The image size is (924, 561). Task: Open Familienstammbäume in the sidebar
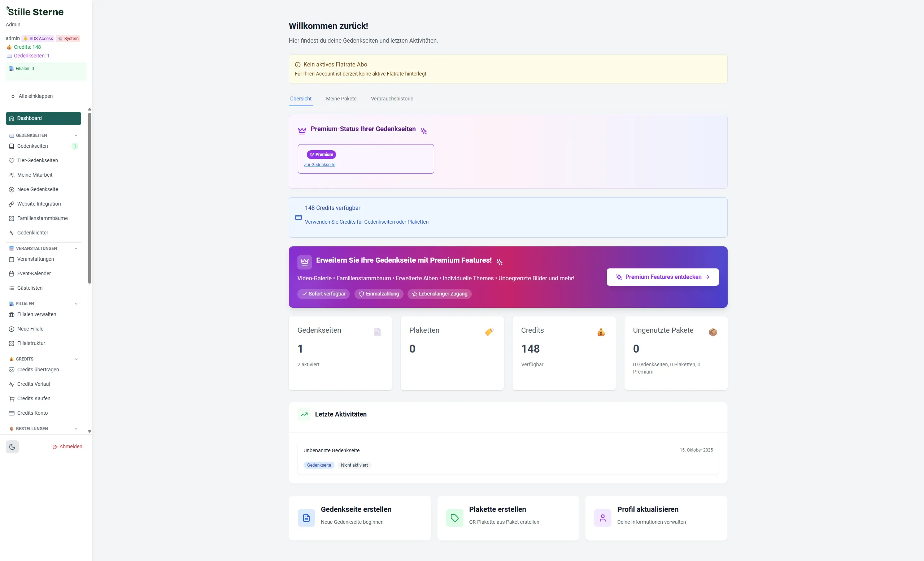click(42, 219)
